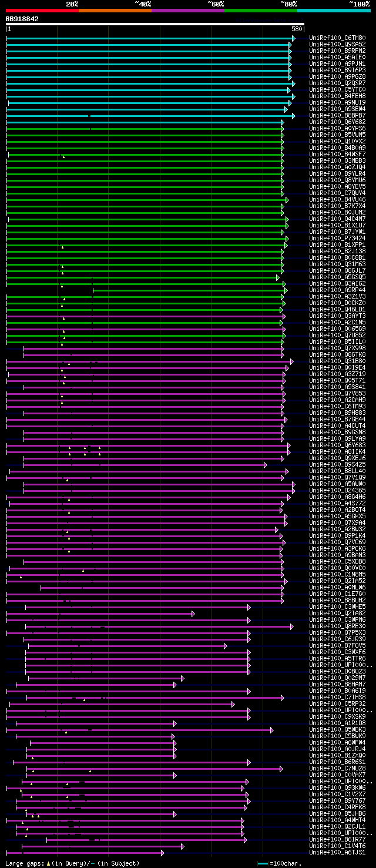Open hit UniRef100_C6TM80
Viewport: 376px width, 868px height.
[337, 38]
